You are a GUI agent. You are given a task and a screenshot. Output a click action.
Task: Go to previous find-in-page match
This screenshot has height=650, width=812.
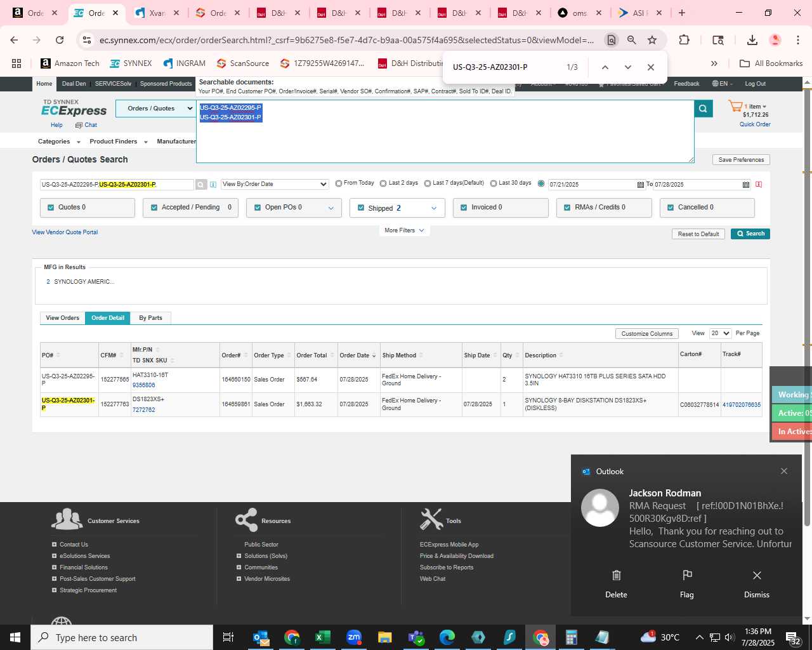pyautogui.click(x=605, y=67)
